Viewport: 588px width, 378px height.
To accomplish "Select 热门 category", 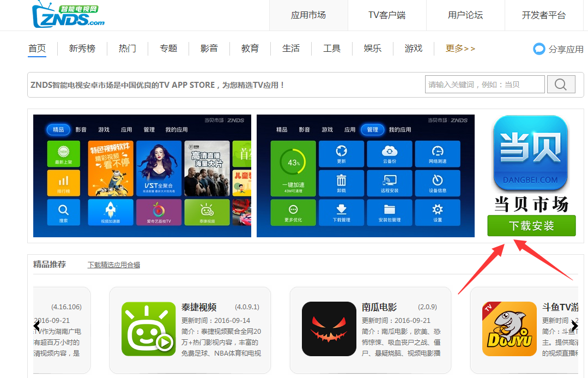I will (128, 49).
